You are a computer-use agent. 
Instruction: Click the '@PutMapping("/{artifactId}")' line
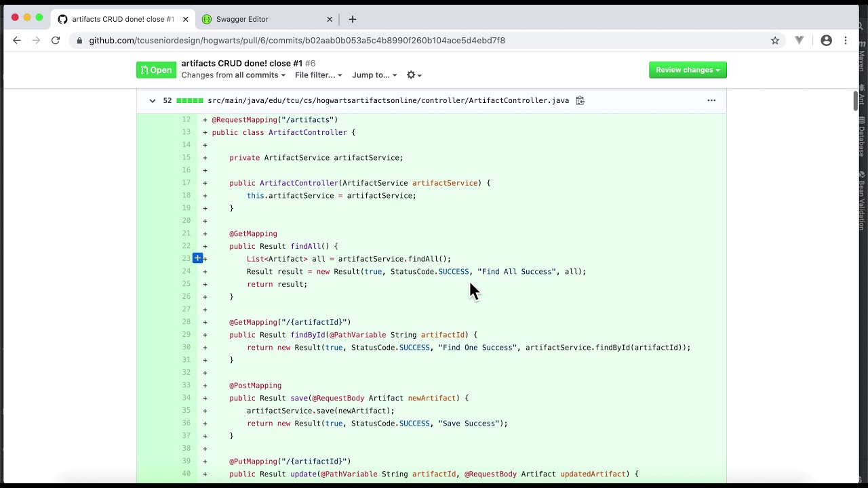(290, 461)
